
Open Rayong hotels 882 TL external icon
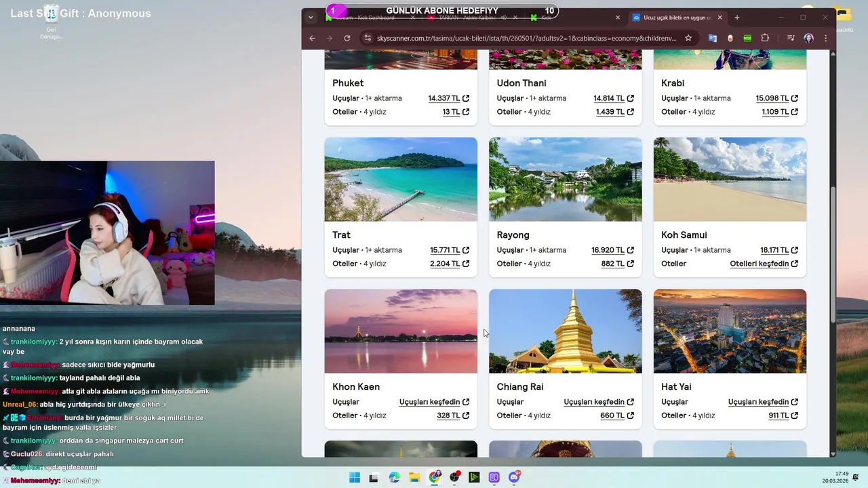tap(631, 264)
